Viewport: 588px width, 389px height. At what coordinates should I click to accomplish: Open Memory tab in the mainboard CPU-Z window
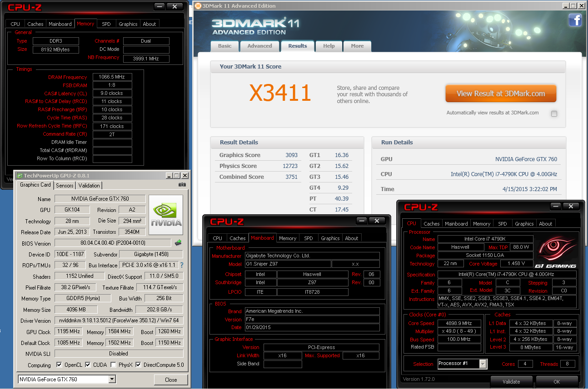(x=288, y=238)
